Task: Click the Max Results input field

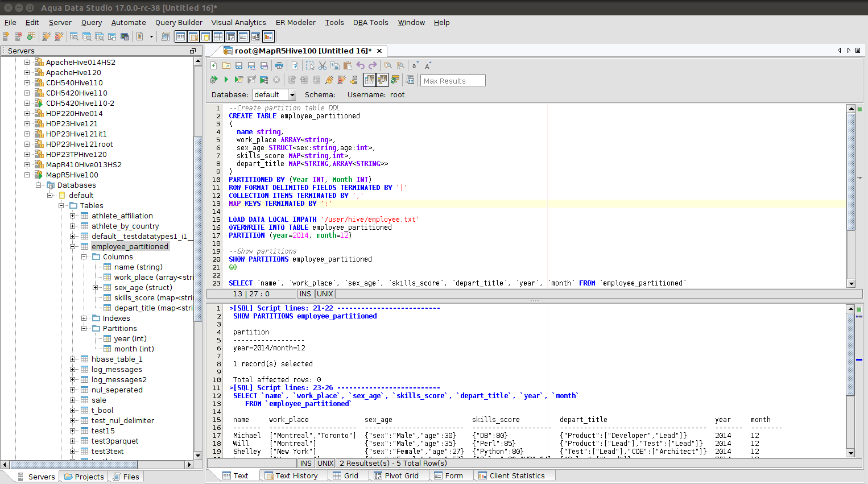Action: 453,81
